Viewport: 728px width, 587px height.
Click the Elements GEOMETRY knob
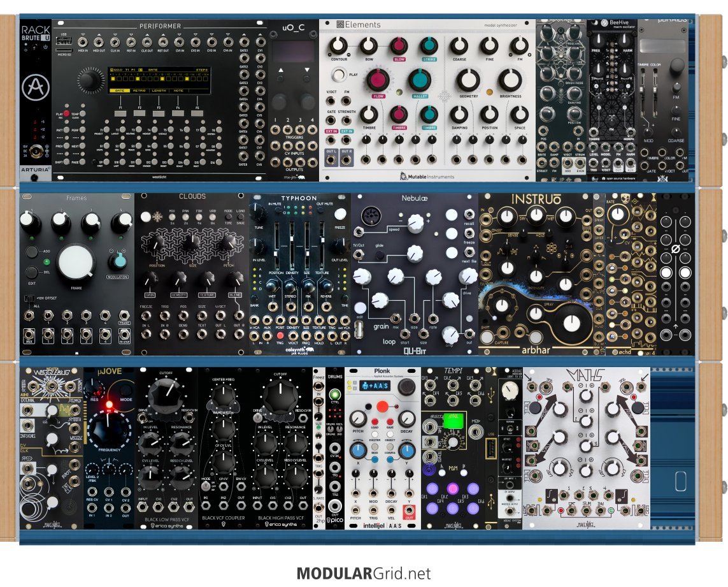tap(469, 80)
